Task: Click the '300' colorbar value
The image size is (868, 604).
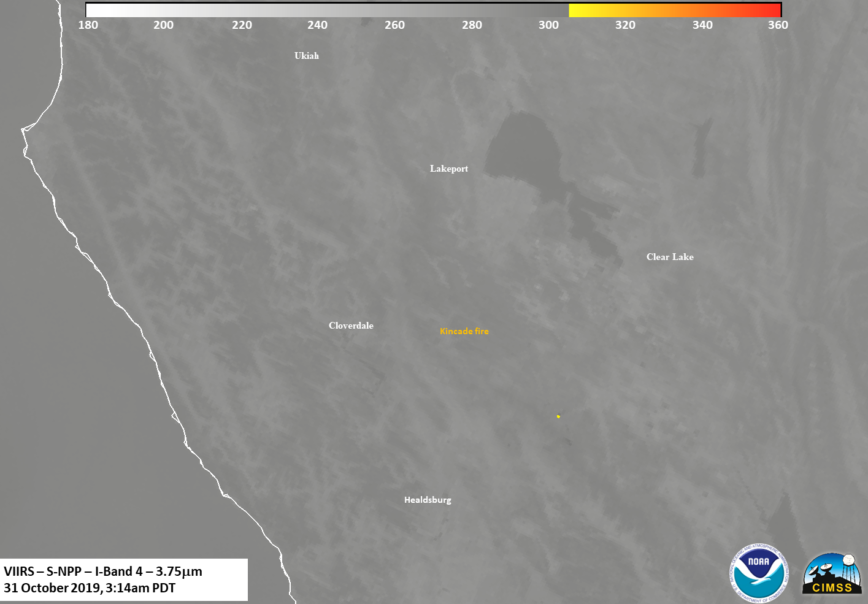Action: 548,25
